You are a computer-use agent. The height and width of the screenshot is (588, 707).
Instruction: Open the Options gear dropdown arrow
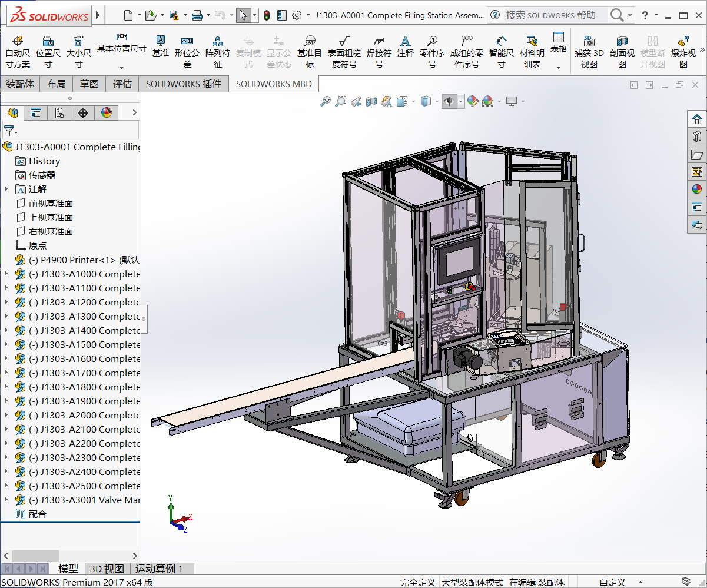click(x=308, y=15)
